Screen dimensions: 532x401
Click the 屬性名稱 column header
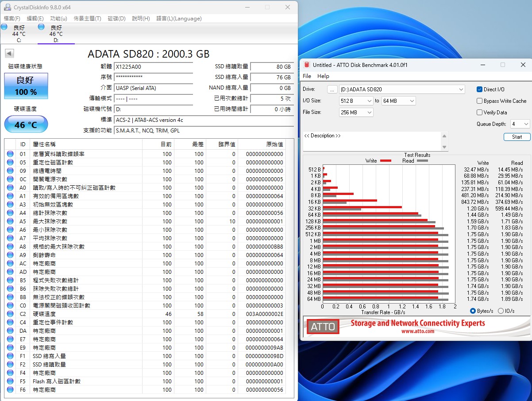86,144
